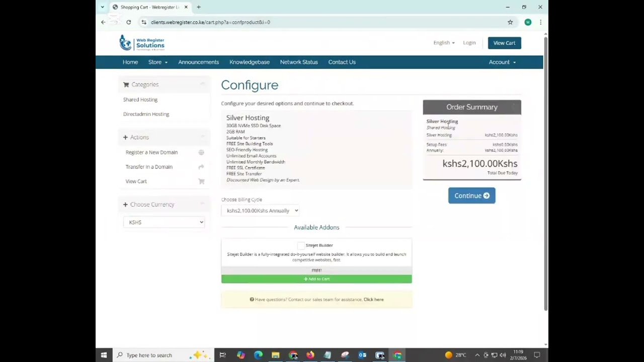Reload the current page

[x=129, y=22]
